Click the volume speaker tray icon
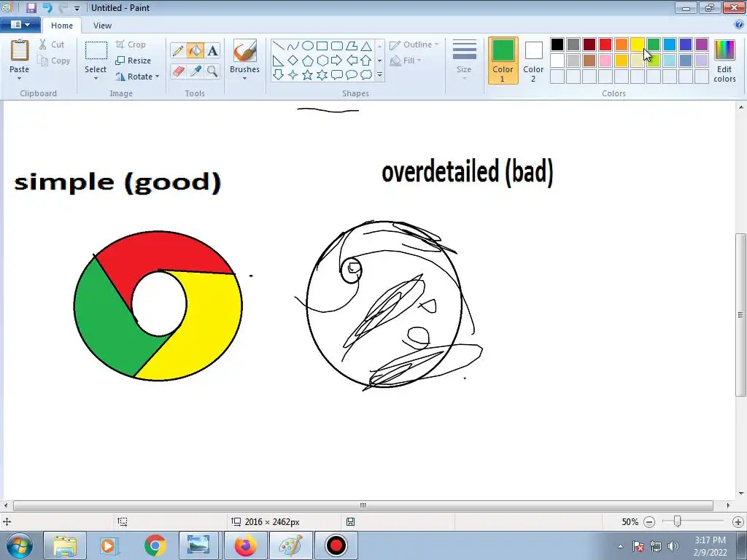 (x=673, y=546)
